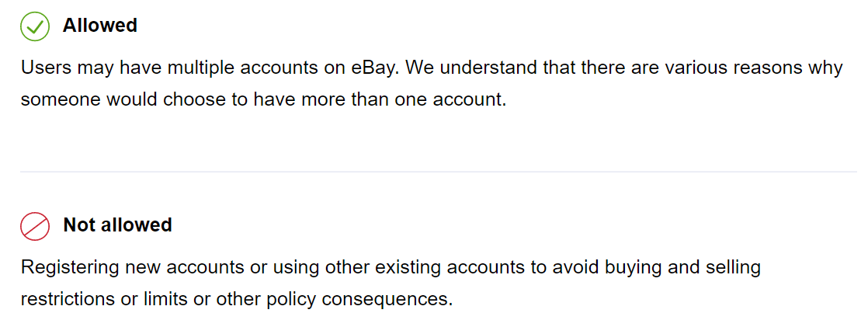Click the word "avoid" in the Not allowed text
868x334 pixels.
click(x=575, y=268)
